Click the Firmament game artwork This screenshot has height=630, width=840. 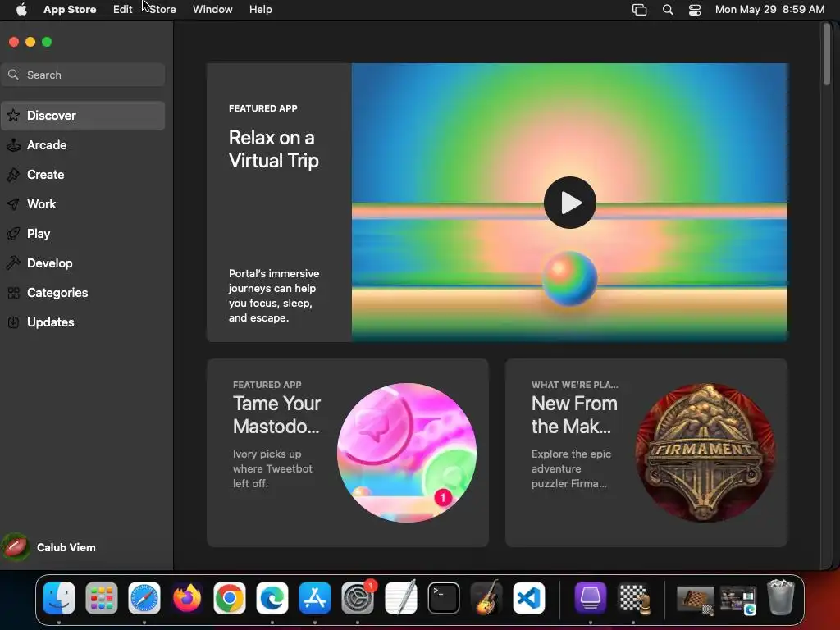point(705,453)
